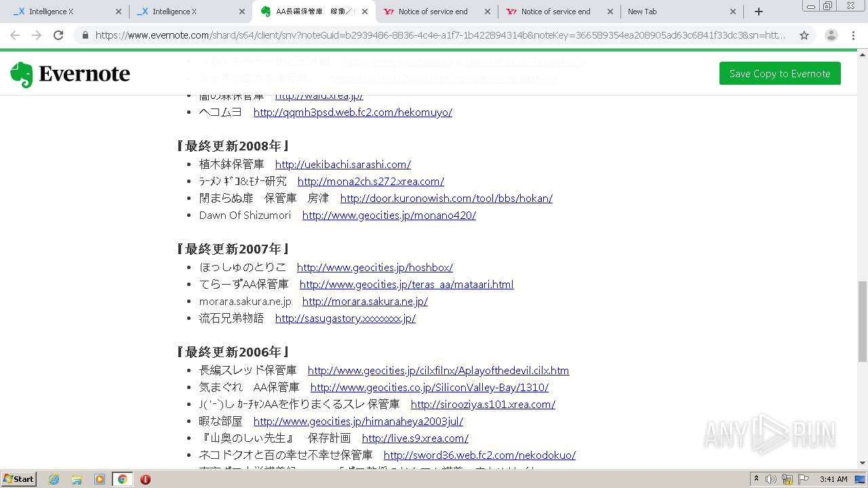
Task: Reload the page with the refresh icon
Action: (x=58, y=35)
